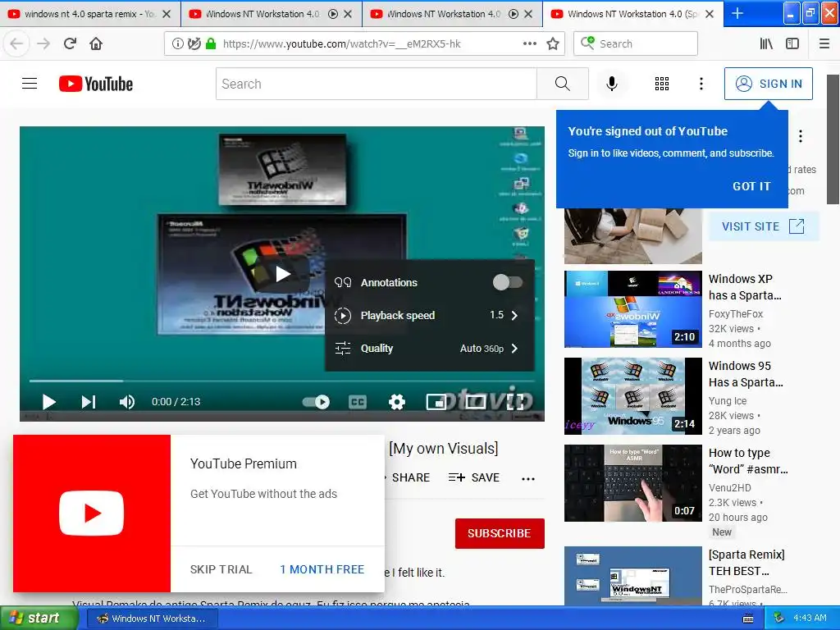
Task: Click VISIT SITE on the ad
Action: point(764,226)
